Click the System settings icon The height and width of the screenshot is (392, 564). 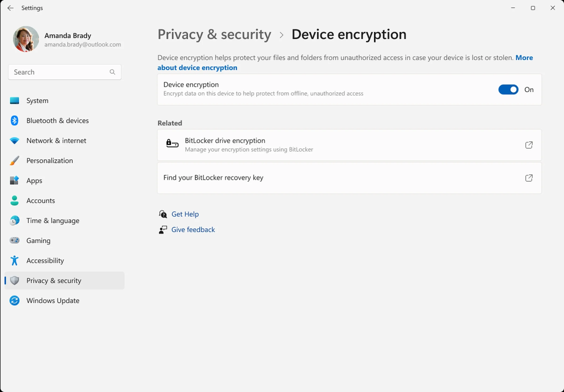(x=15, y=101)
